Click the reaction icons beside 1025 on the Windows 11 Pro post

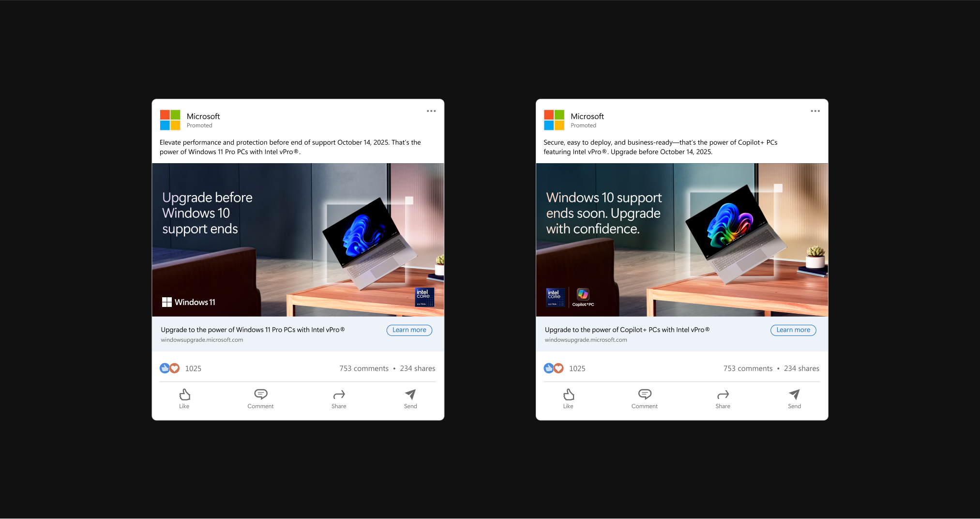point(170,368)
